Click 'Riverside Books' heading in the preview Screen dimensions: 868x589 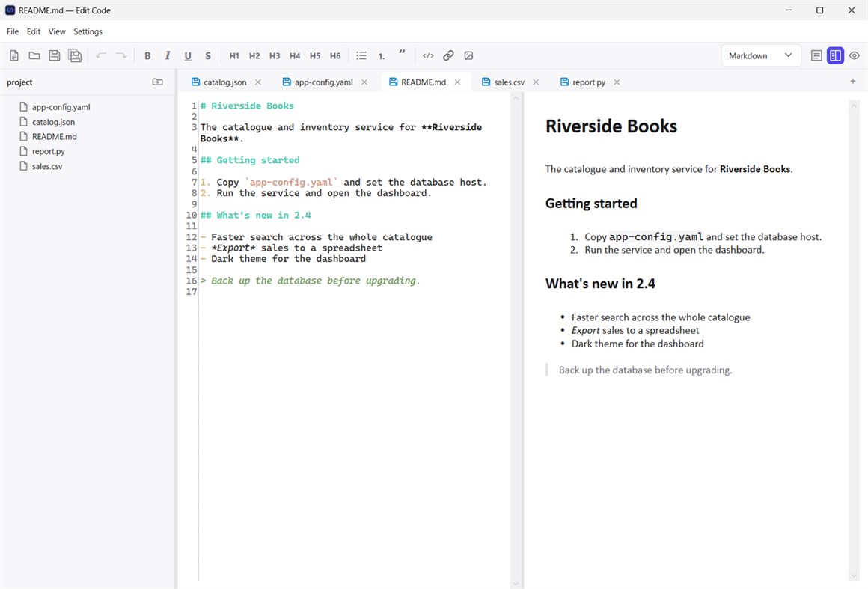[x=611, y=126]
